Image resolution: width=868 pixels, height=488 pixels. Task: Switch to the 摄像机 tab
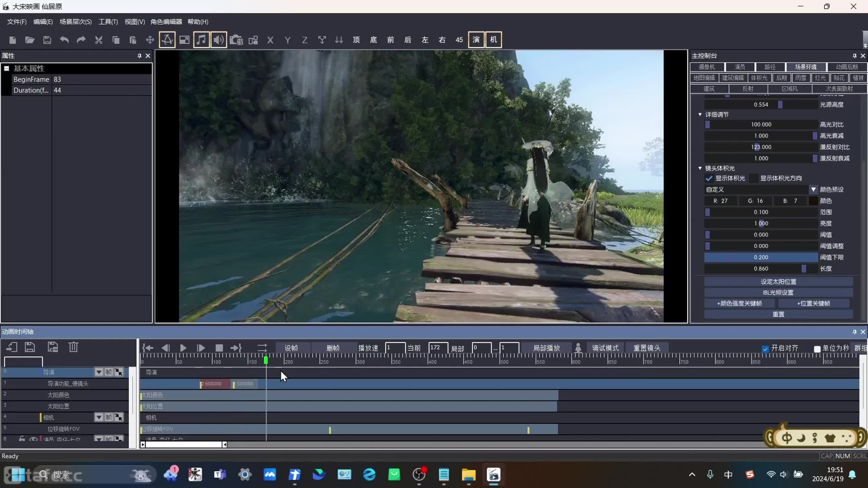[707, 67]
